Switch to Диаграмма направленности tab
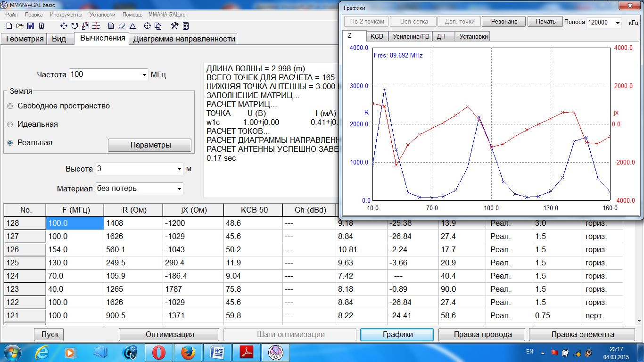The width and height of the screenshot is (644, 362). pos(184,39)
